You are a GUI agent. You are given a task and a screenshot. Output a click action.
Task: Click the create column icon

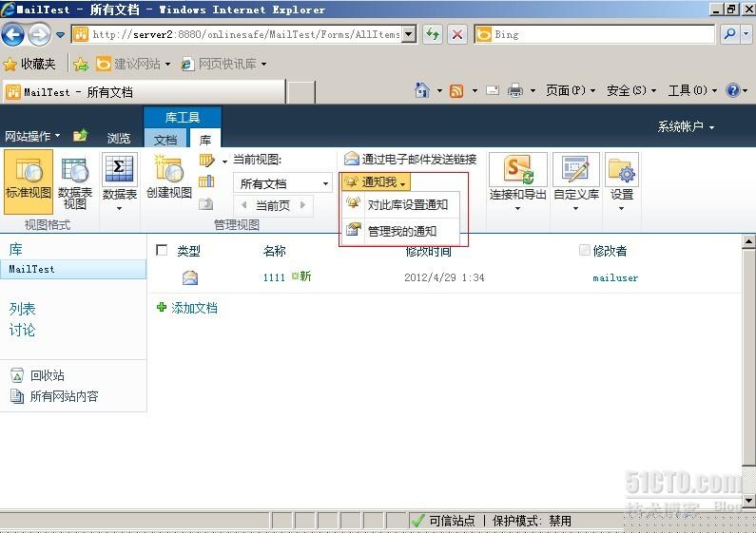[206, 181]
